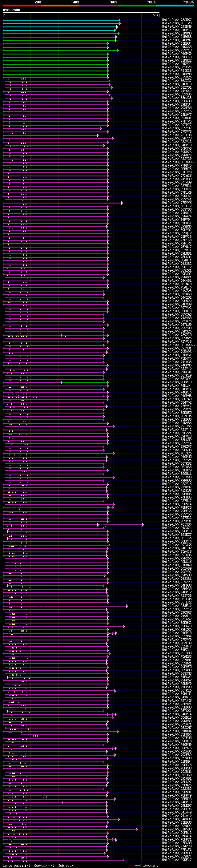Image resolution: width=197 pixels, height=868 pixels.
Task: Select the label UniRef100_A2SY18
Action: 177,50
